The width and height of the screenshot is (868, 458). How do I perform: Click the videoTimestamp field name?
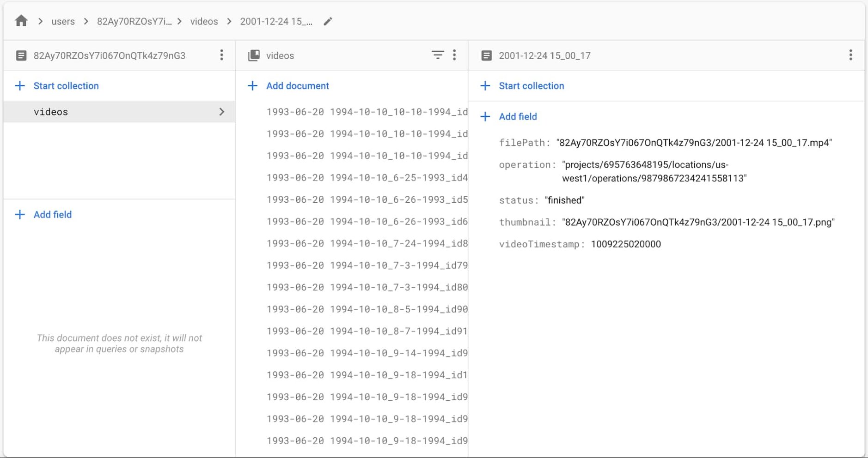(x=542, y=244)
